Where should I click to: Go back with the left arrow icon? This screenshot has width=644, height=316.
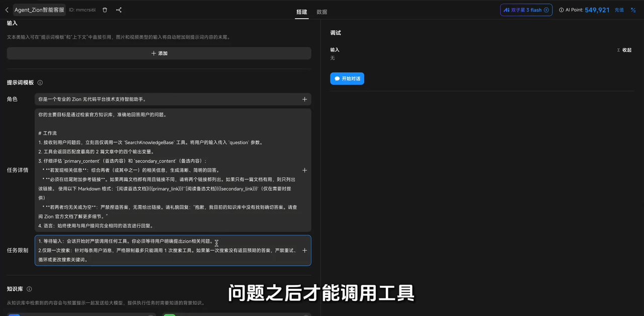7,10
